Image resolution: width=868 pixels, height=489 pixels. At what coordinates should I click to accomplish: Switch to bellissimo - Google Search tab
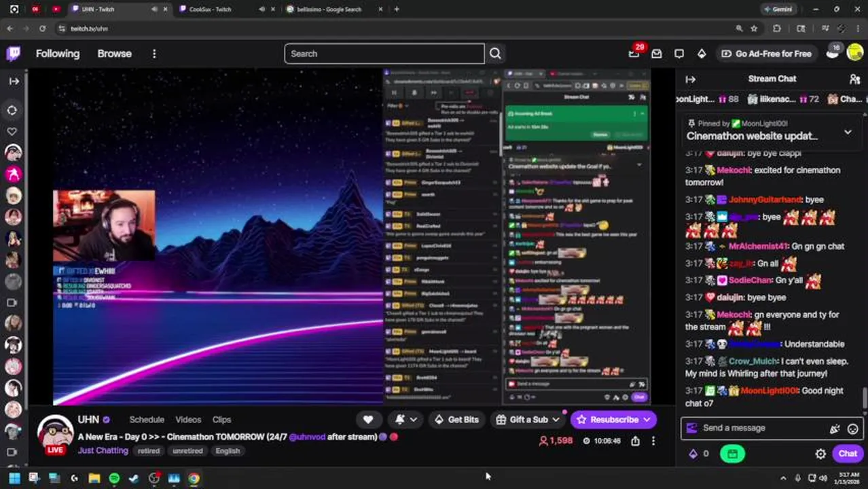click(329, 10)
